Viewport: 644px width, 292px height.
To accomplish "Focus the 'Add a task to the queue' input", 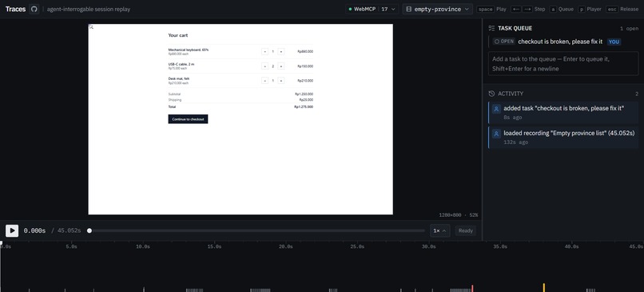I will [563, 64].
